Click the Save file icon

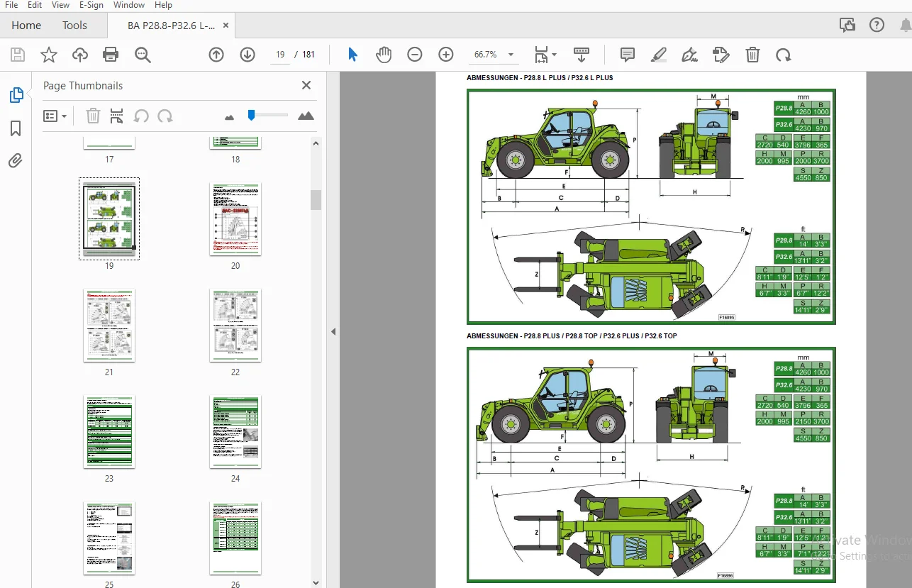[x=18, y=55]
